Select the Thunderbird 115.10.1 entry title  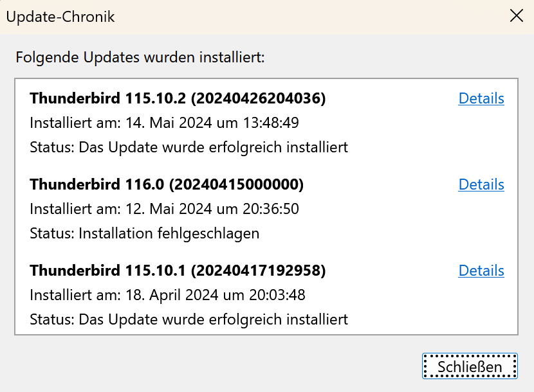pyautogui.click(x=107, y=271)
